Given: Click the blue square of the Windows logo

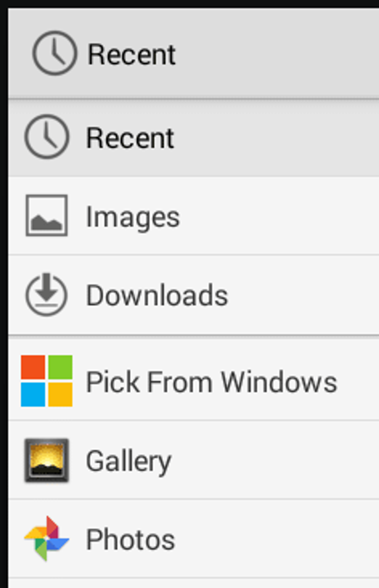Looking at the screenshot, I should (33, 394).
